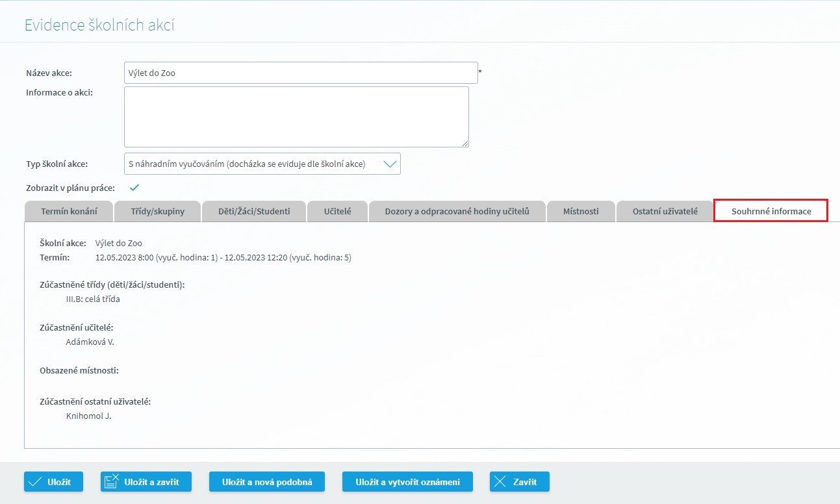Click Uložit a nová podobná button
Viewport: 840px width, 504px height.
point(267,482)
